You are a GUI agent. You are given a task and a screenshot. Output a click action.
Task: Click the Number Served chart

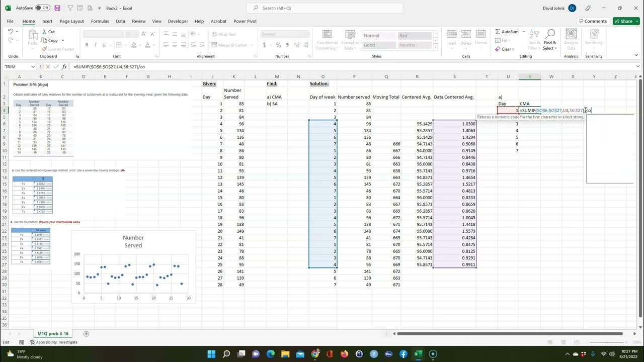click(x=133, y=266)
